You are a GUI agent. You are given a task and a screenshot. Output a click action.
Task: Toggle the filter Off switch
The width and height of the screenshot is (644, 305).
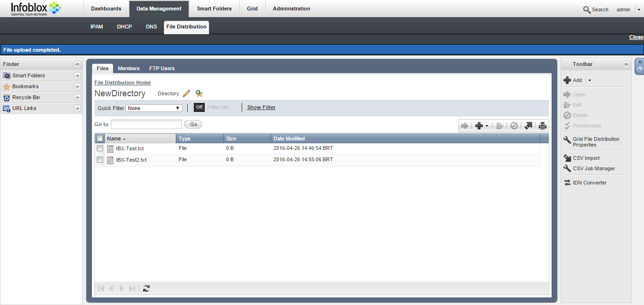click(x=199, y=107)
